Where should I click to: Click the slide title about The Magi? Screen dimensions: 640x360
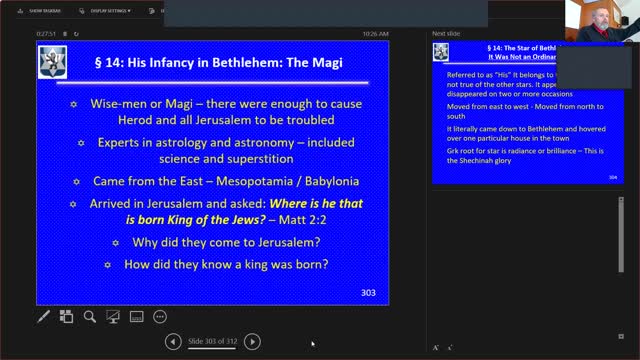pos(219,62)
